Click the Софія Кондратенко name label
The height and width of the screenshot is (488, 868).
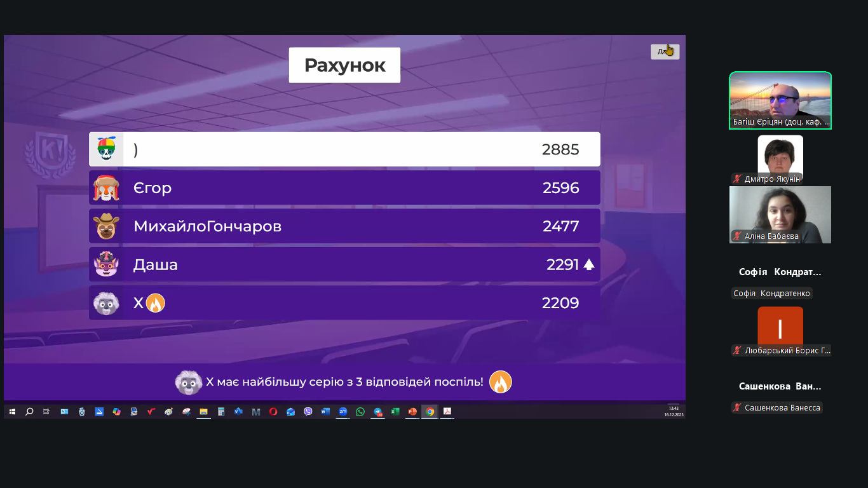click(x=771, y=294)
